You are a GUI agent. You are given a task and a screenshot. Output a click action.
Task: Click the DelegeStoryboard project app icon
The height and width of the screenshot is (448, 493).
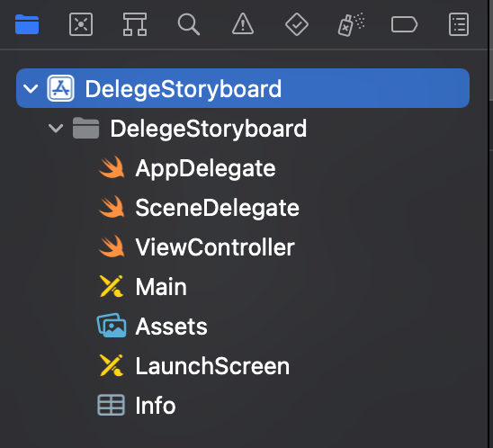(60, 88)
